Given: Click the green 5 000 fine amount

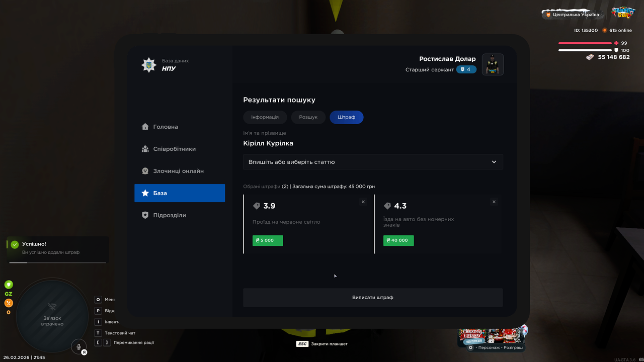Looking at the screenshot, I should [x=268, y=240].
